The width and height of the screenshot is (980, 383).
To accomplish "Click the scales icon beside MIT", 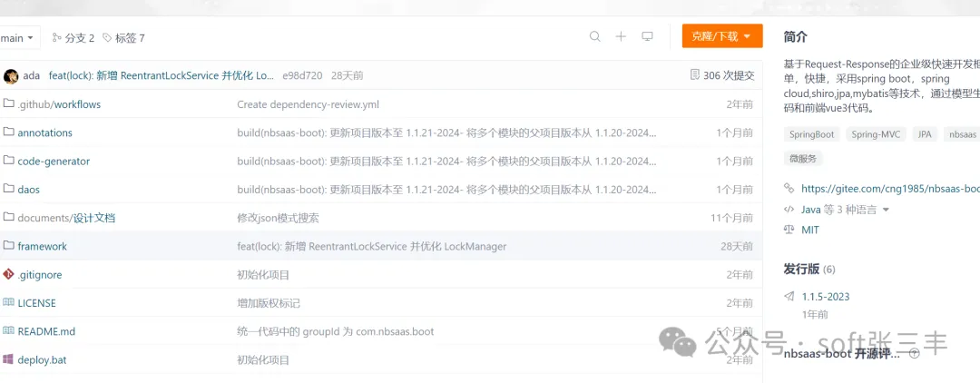I will 789,230.
